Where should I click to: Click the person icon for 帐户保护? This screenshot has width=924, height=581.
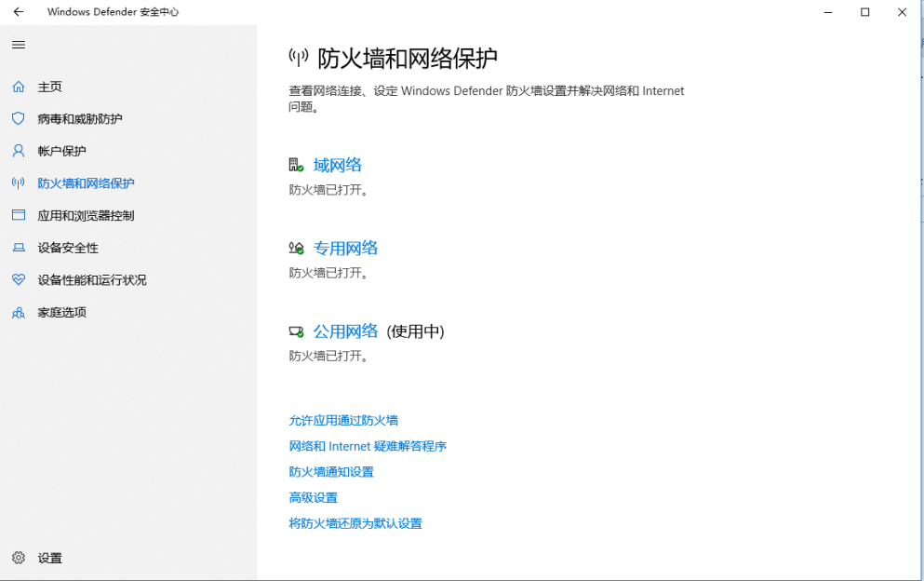19,151
